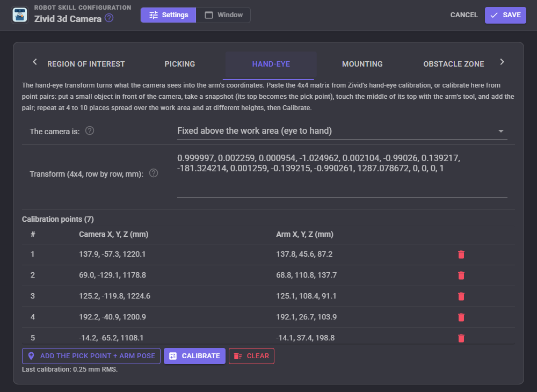This screenshot has height=392, width=537.
Task: Click the 'Calibration points (7)' heading
Action: point(58,219)
